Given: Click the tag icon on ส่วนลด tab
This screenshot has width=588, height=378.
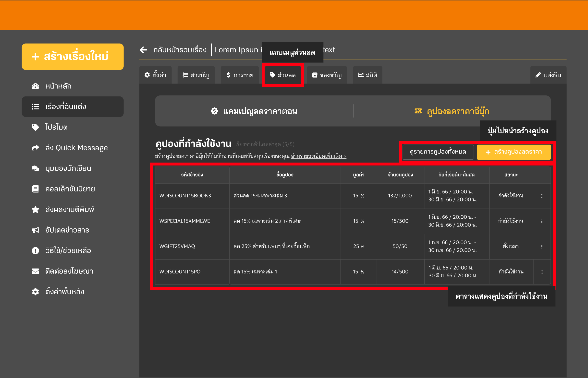Looking at the screenshot, I should click(272, 75).
